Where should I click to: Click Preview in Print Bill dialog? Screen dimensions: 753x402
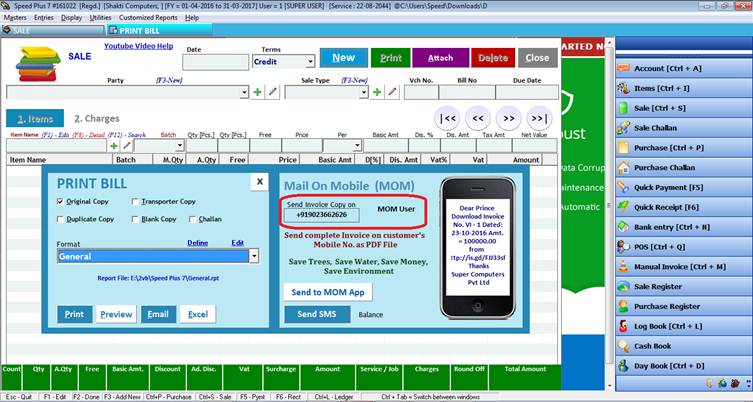click(x=116, y=315)
